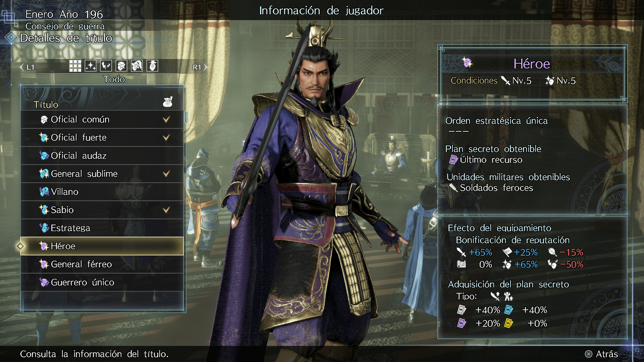Select the Guerrero único title
Viewport: 644px width, 362px height.
pyautogui.click(x=102, y=282)
